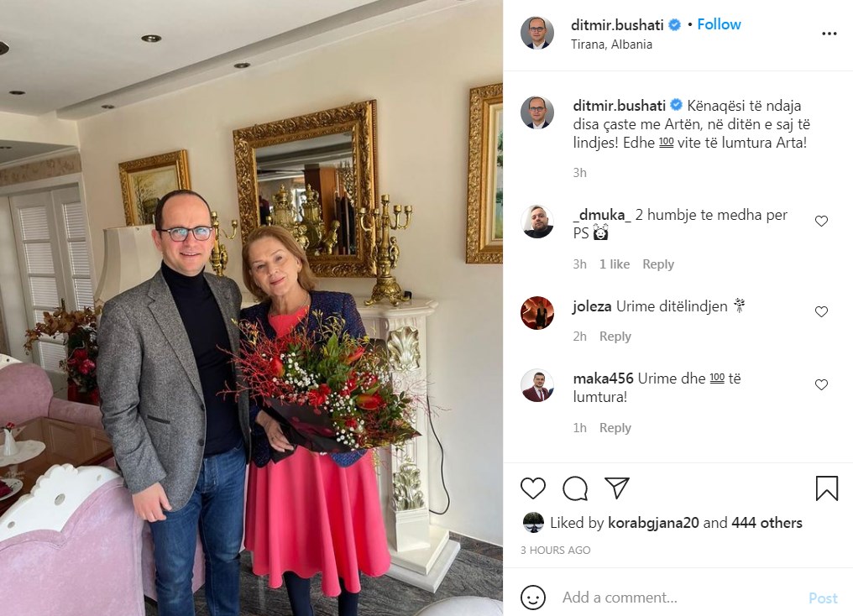
Task: Like _dmuka_ comment with heart
Action: pyautogui.click(x=821, y=221)
